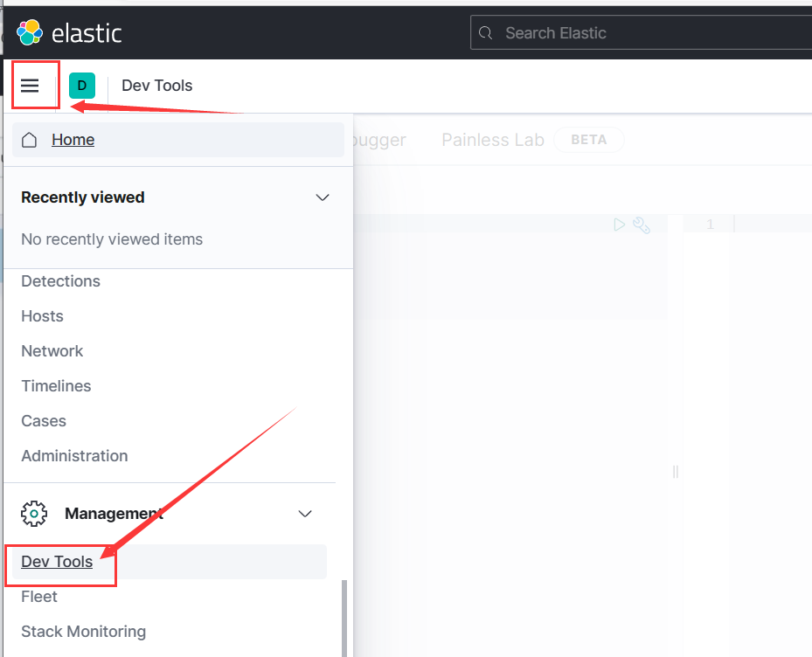The image size is (812, 657).
Task: Click the editor panel resize handle
Action: click(676, 472)
